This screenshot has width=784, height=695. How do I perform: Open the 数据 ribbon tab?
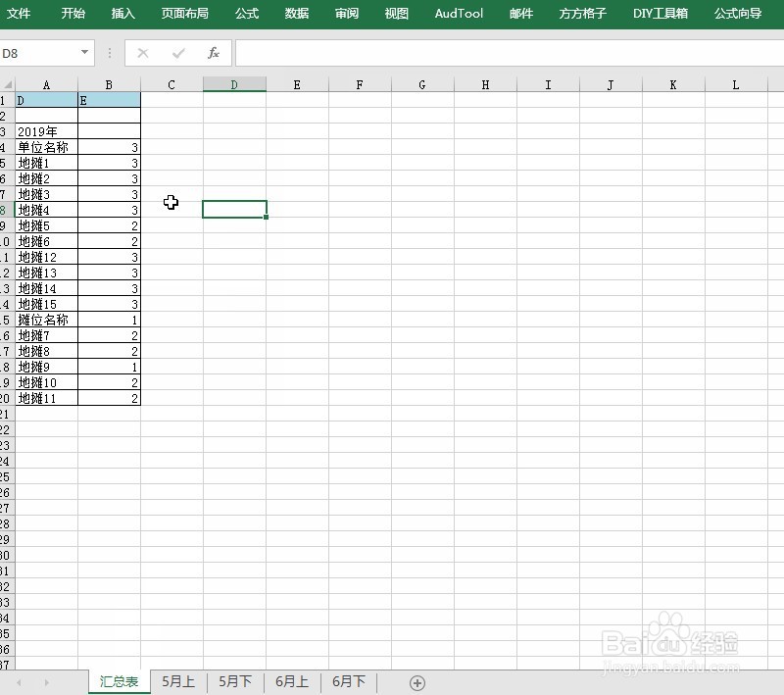[x=297, y=14]
